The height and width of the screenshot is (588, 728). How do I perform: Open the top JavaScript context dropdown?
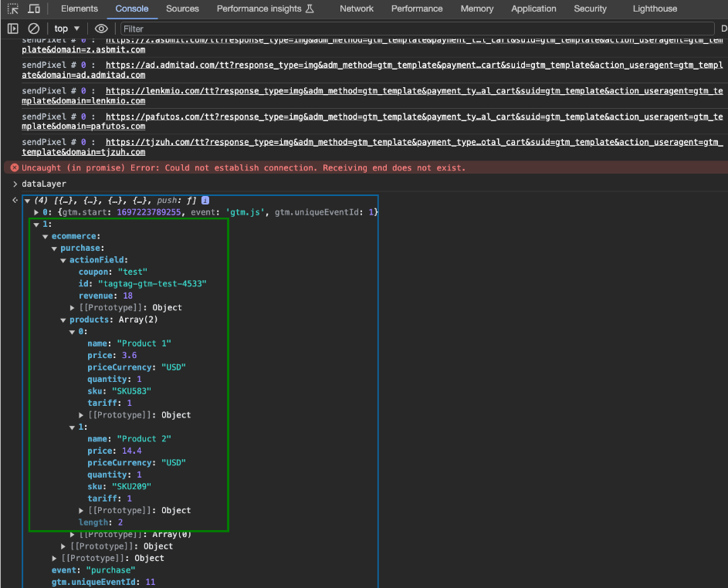coord(67,29)
